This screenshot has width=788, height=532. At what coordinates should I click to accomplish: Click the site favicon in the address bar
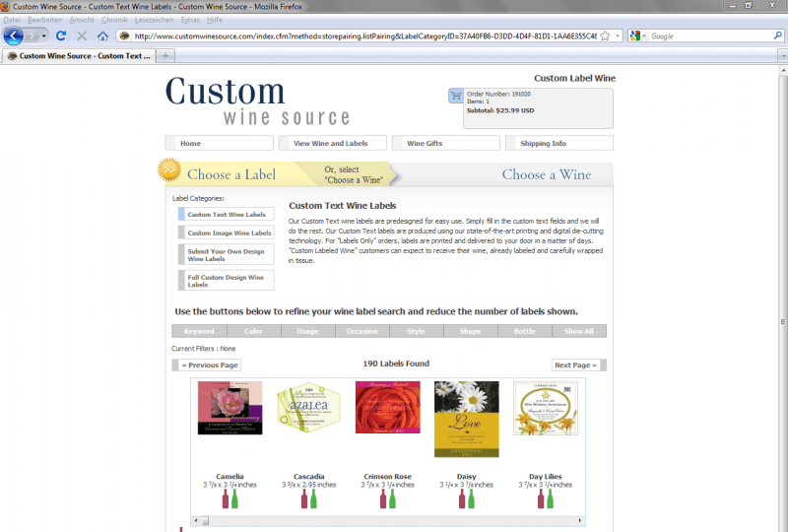[125, 35]
